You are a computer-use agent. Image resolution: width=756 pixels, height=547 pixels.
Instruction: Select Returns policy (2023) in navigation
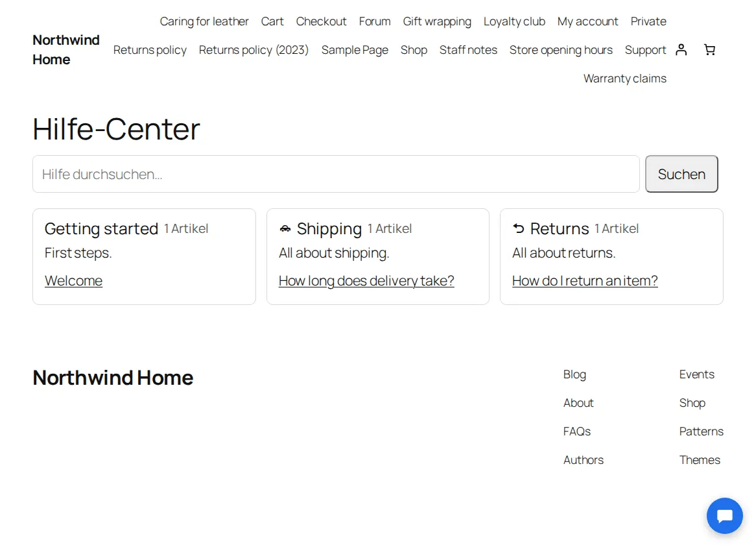coord(254,50)
